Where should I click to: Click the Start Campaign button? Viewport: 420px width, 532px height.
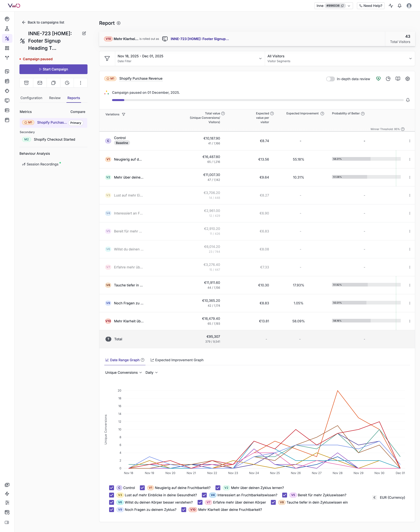tap(53, 69)
